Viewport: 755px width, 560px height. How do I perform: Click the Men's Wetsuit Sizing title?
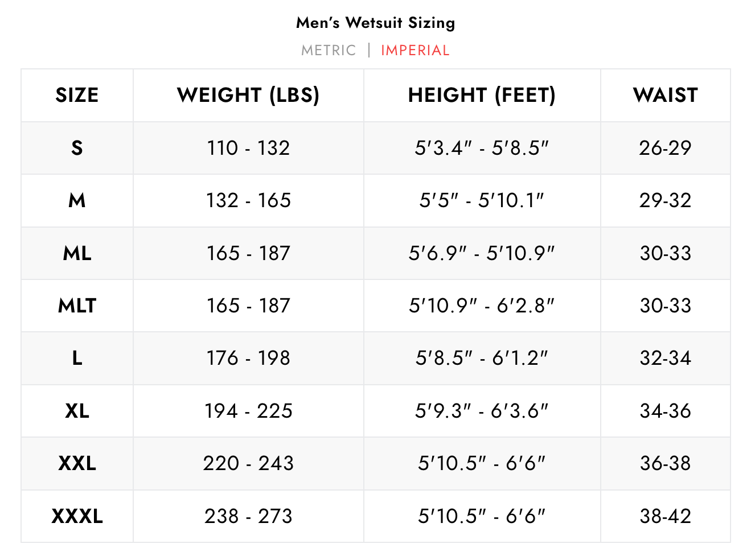tap(376, 23)
